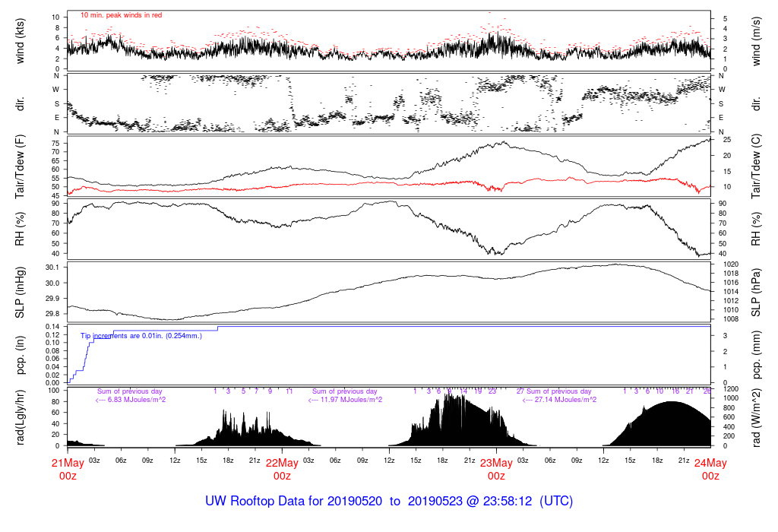
Task: Click the '75' tick on temperature axis
Action: tap(55, 144)
